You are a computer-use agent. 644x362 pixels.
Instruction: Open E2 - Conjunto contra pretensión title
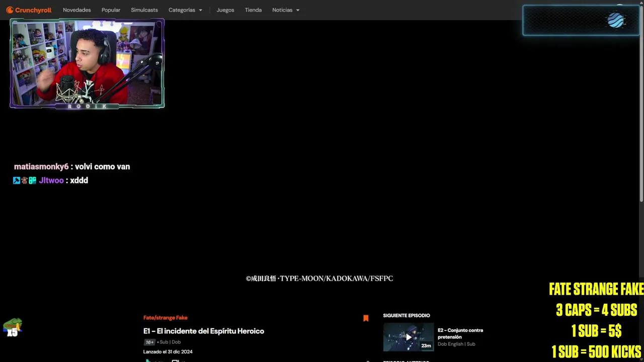click(460, 333)
